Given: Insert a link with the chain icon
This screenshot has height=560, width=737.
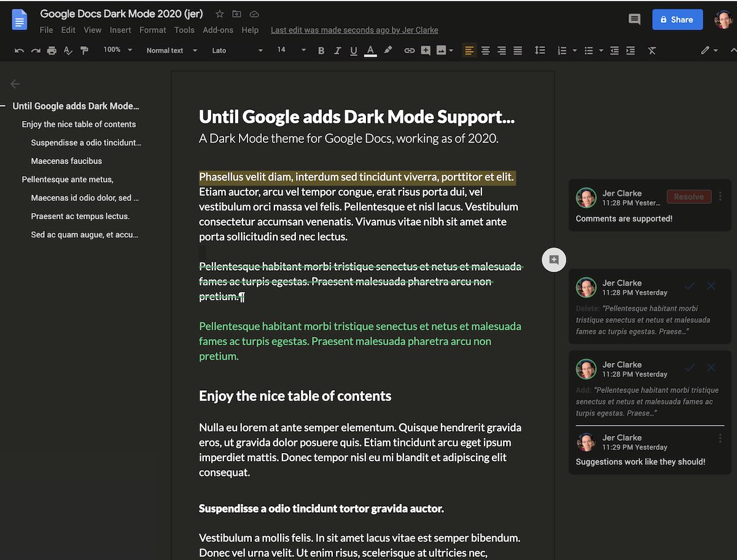Looking at the screenshot, I should coord(409,50).
